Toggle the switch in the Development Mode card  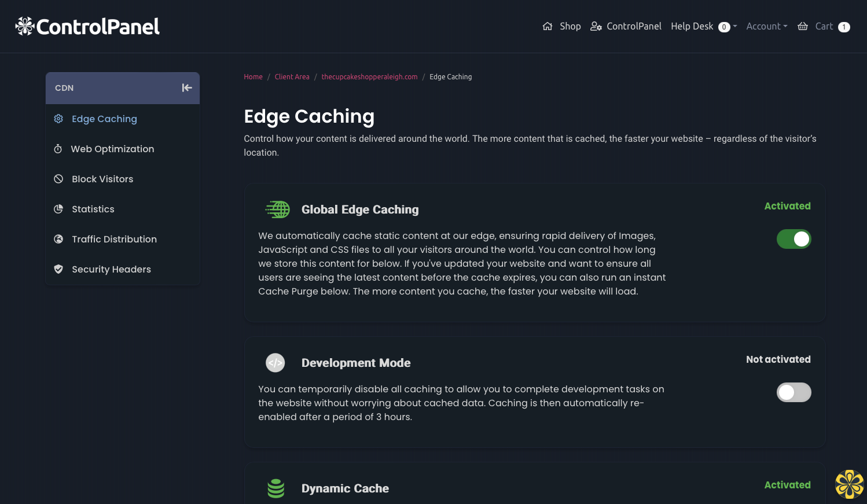[x=793, y=392]
